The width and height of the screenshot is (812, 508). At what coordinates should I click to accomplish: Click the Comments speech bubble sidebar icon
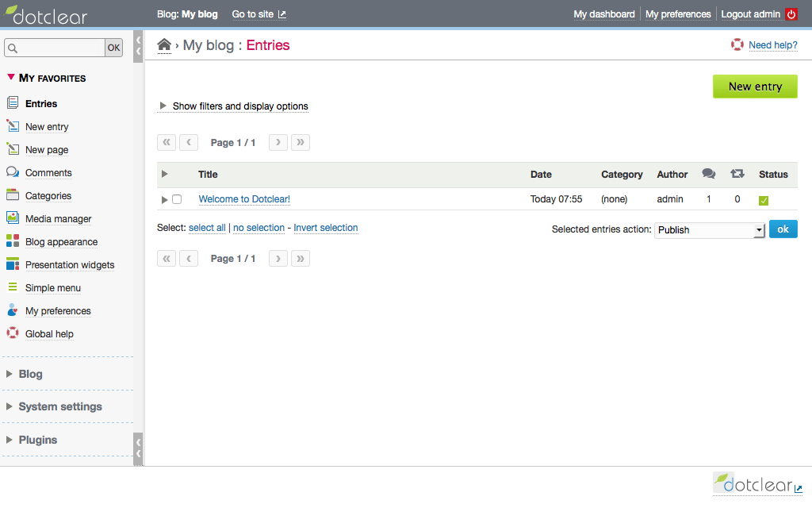point(12,172)
